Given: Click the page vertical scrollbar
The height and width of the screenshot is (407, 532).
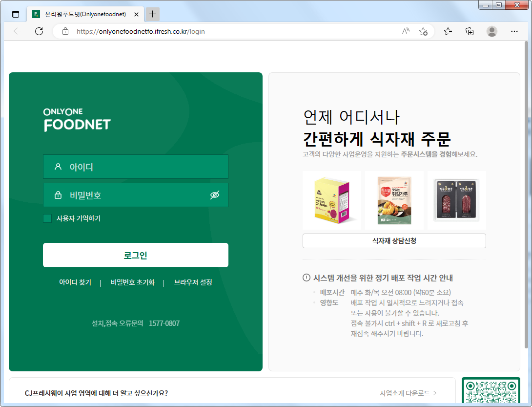Looking at the screenshot, I should (526, 195).
